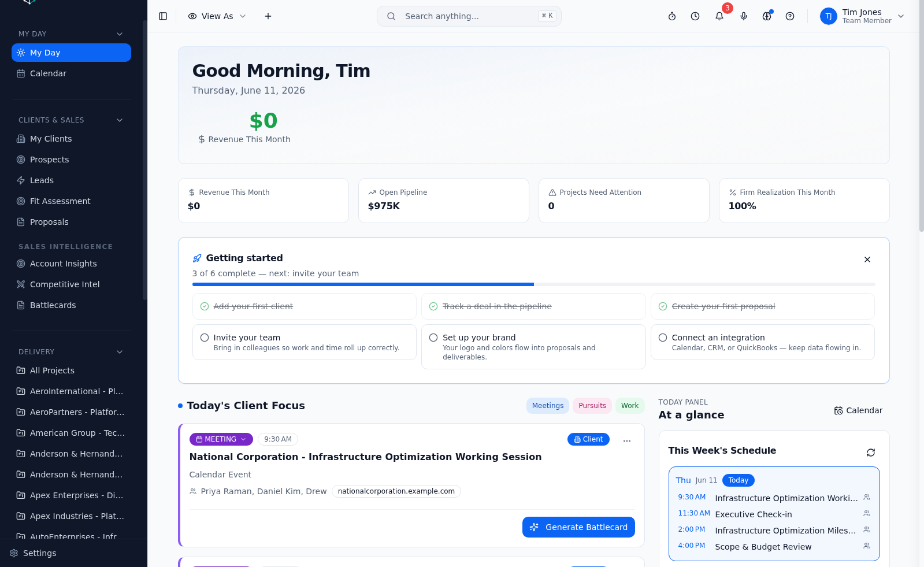Toggle the Pursuits filter
924x567 pixels.
pyautogui.click(x=592, y=406)
